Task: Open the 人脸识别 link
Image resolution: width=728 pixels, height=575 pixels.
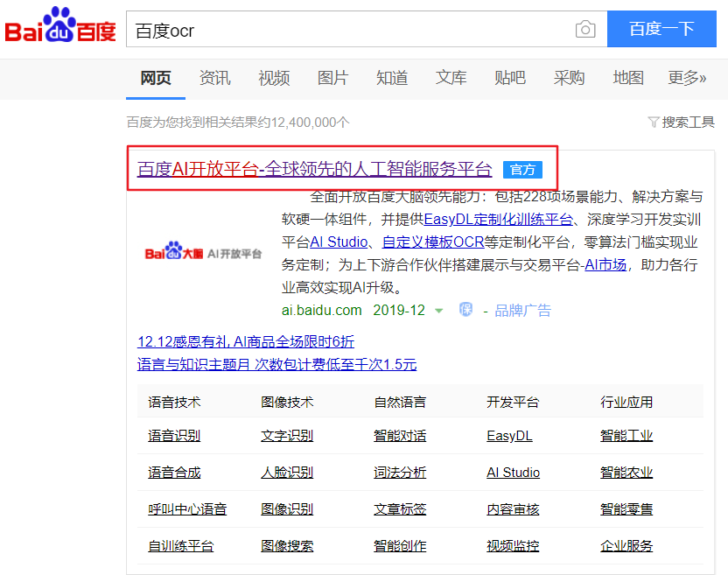Action: click(287, 473)
